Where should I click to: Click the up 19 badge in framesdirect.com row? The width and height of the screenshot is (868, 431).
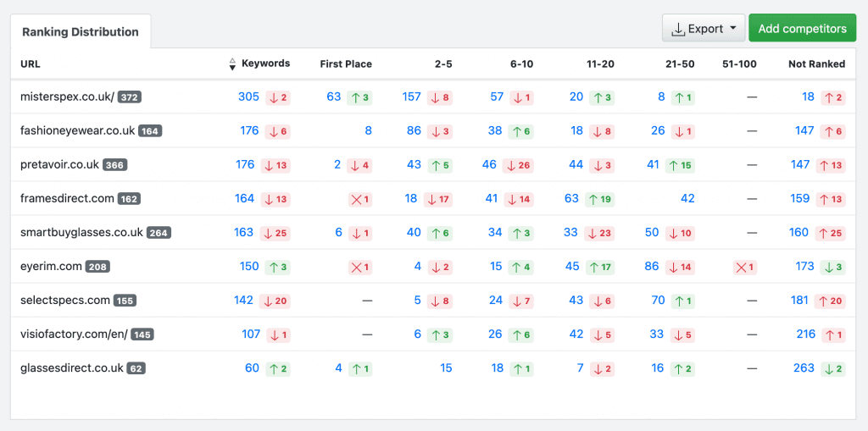(x=599, y=199)
